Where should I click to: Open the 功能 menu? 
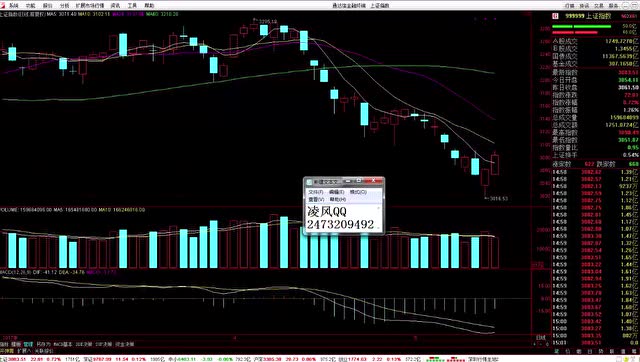pyautogui.click(x=31, y=5)
